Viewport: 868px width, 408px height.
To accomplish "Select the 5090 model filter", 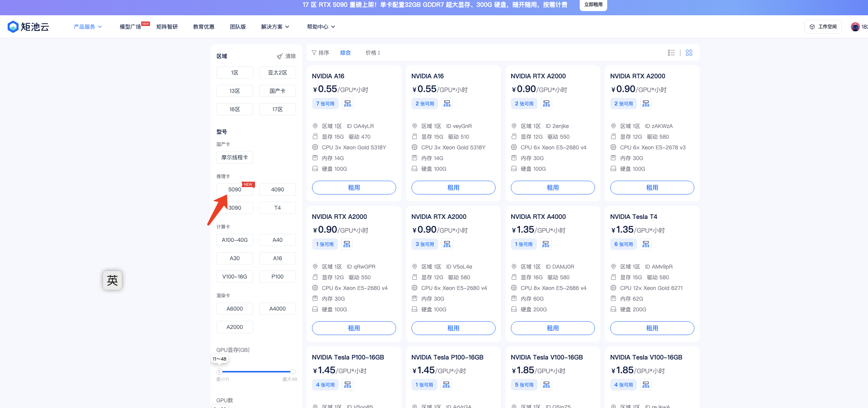I will (x=235, y=189).
